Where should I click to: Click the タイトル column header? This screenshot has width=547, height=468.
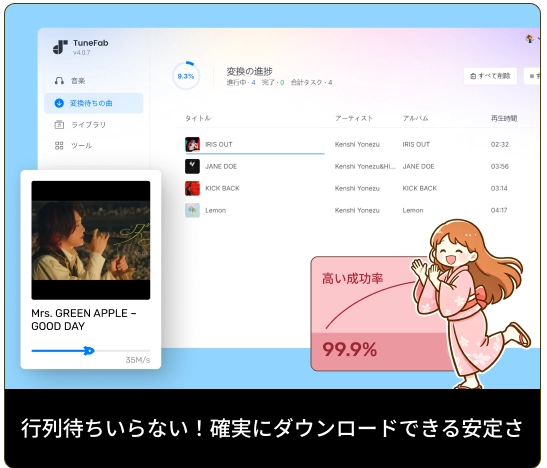pyautogui.click(x=198, y=118)
